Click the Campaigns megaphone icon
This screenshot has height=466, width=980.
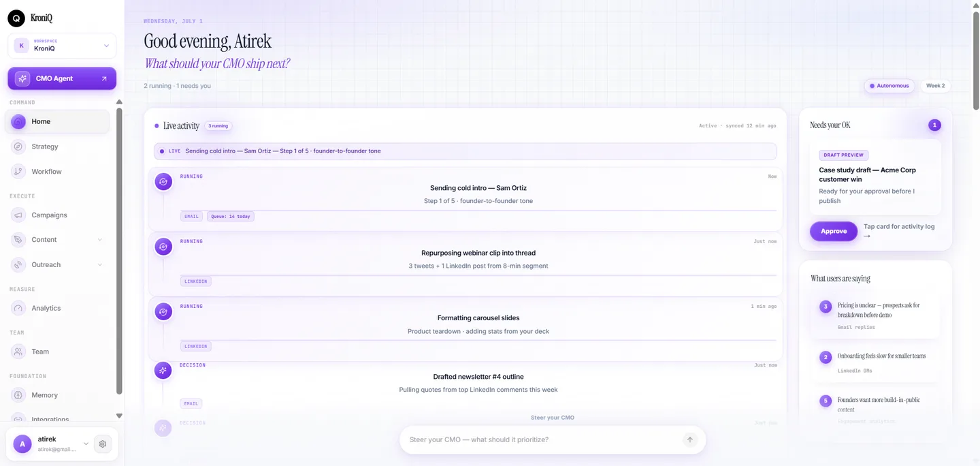[18, 215]
